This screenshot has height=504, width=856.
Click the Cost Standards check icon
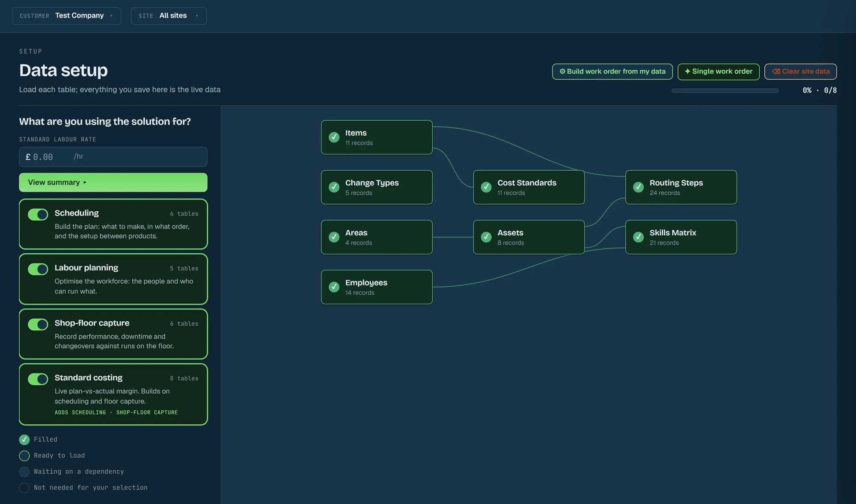point(486,187)
